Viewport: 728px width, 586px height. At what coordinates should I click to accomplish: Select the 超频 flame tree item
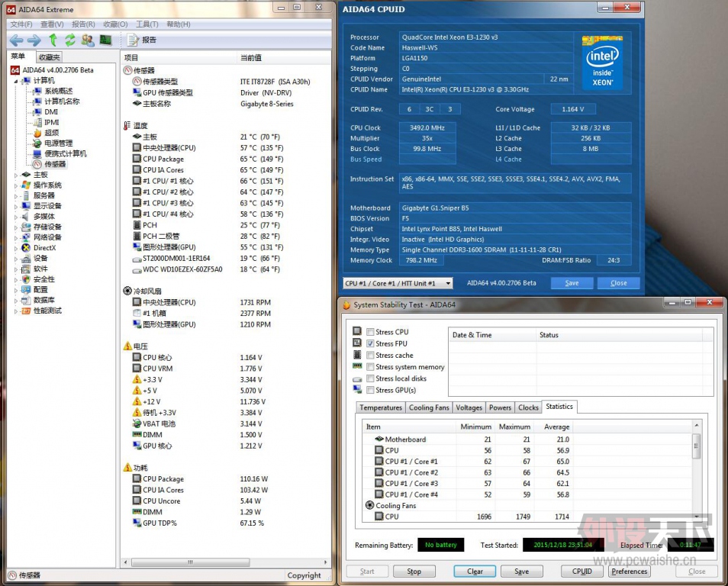click(51, 133)
